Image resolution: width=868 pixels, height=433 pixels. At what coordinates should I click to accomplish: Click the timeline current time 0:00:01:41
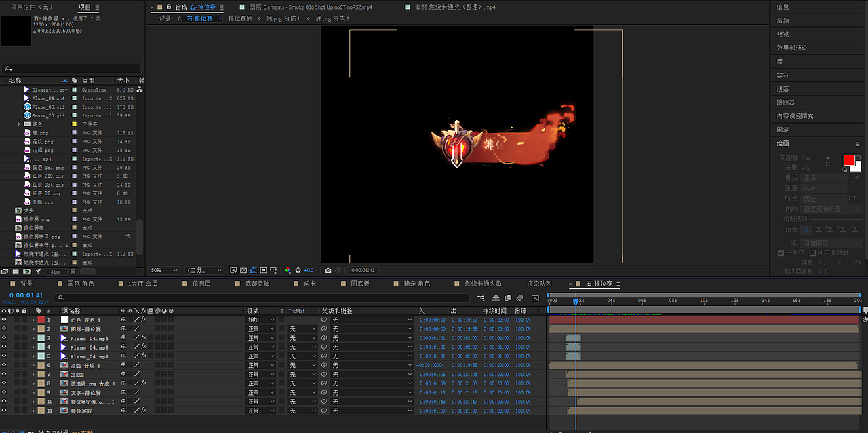click(26, 295)
